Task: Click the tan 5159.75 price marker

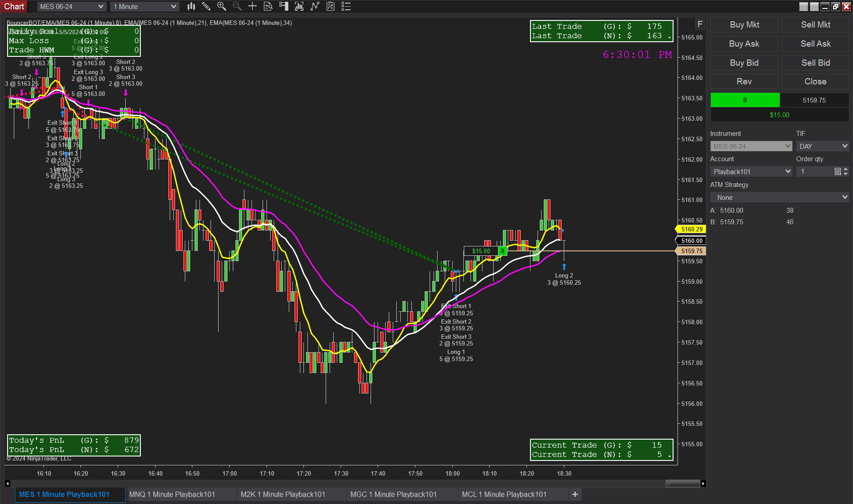Action: point(691,251)
